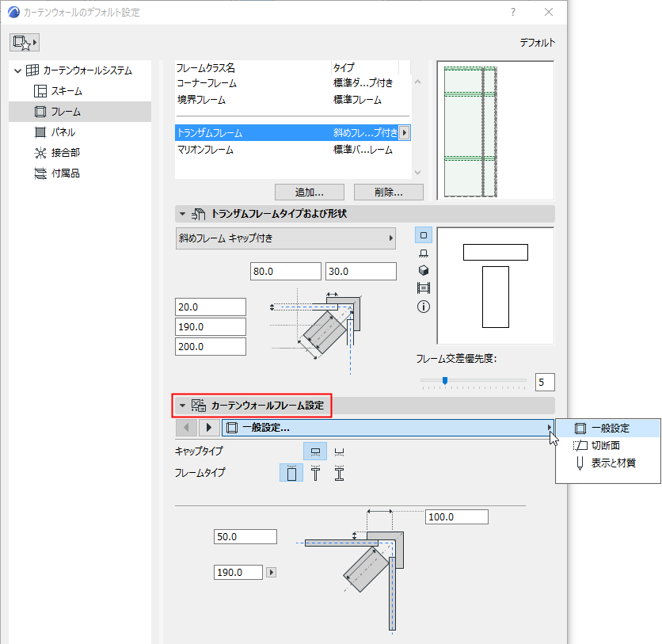
Task: Open the 斜めフレーム キャップ付き type dropdown
Action: pos(285,238)
